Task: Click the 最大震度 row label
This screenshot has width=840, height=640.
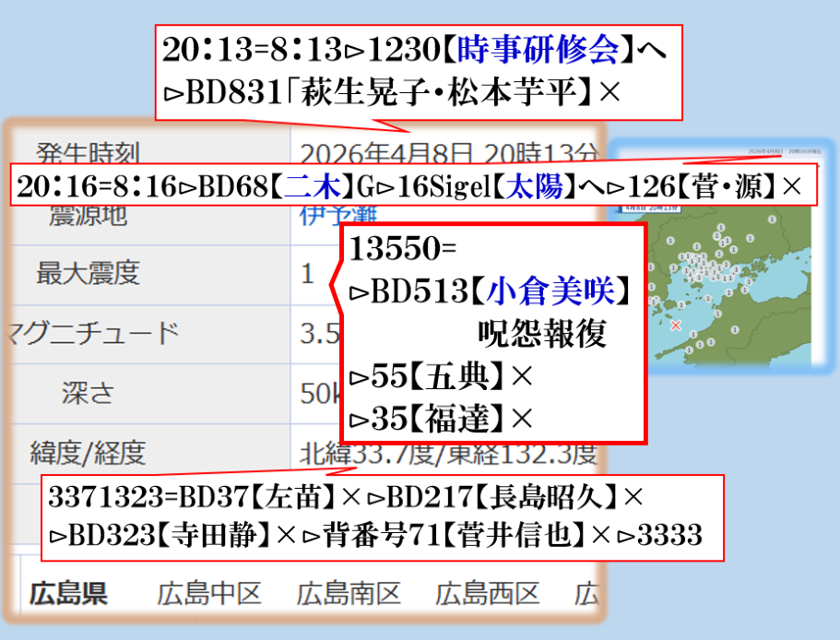Action: [89, 273]
